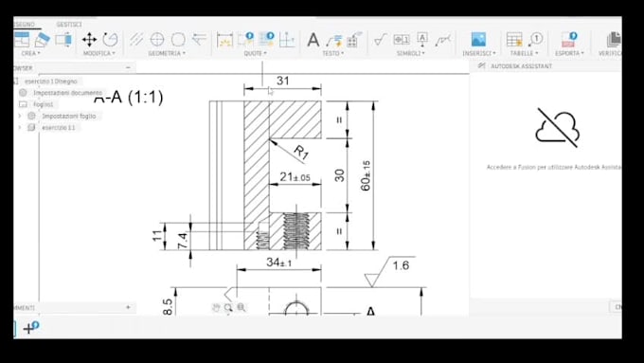The height and width of the screenshot is (363, 644).
Task: Select the Dimension tool
Action: coord(224,40)
